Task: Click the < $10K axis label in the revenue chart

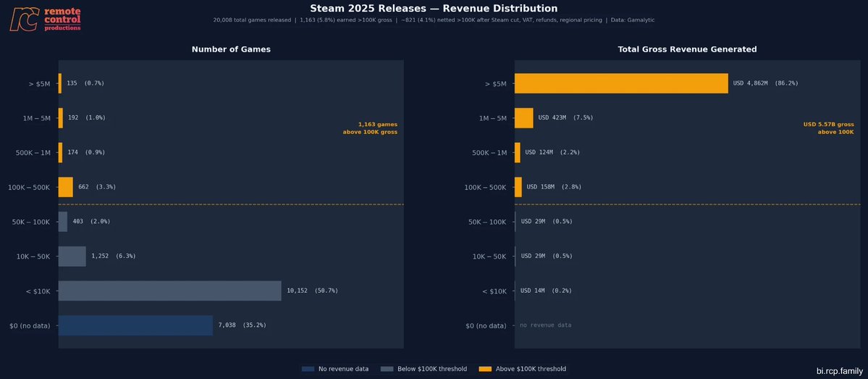Action: pos(494,291)
